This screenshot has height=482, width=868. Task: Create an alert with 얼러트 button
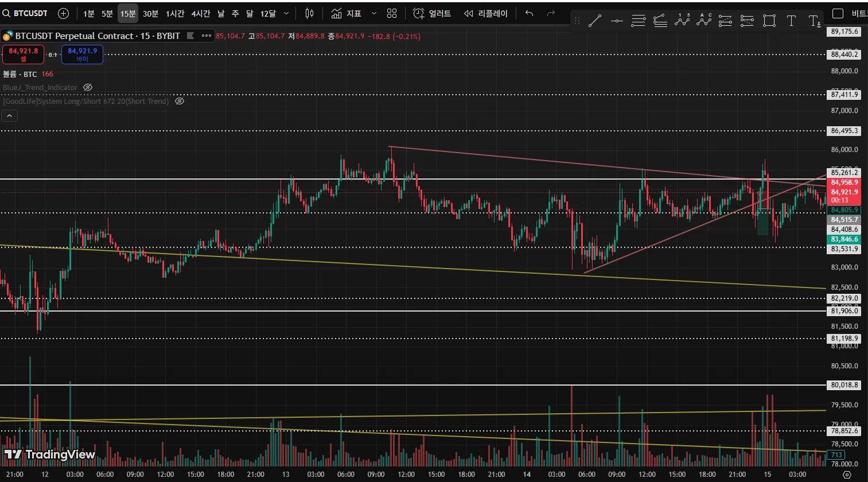(x=432, y=13)
